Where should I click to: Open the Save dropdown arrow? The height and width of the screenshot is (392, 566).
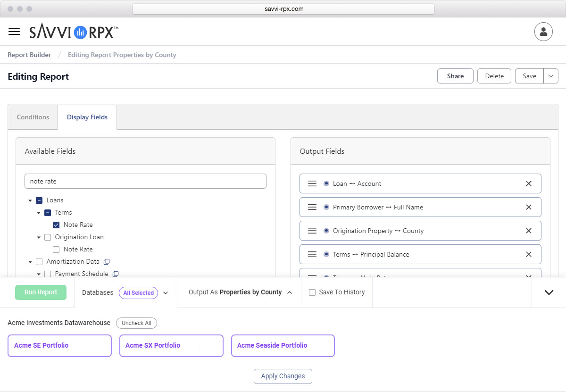click(551, 76)
